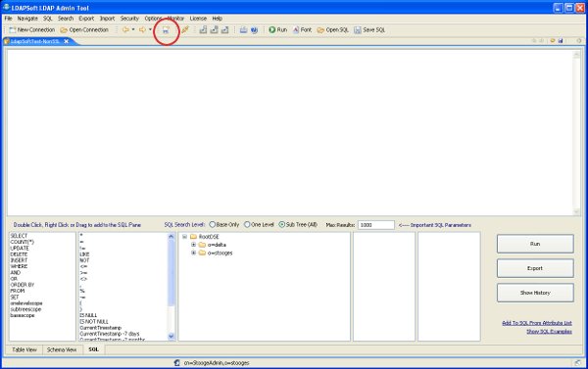Open the Help menu

218,19
